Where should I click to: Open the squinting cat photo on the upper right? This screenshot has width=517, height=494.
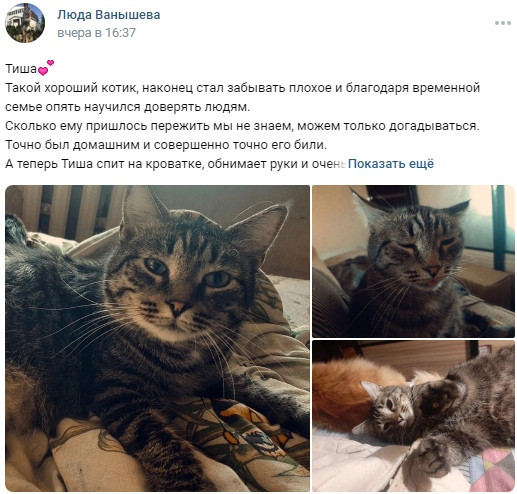(413, 261)
